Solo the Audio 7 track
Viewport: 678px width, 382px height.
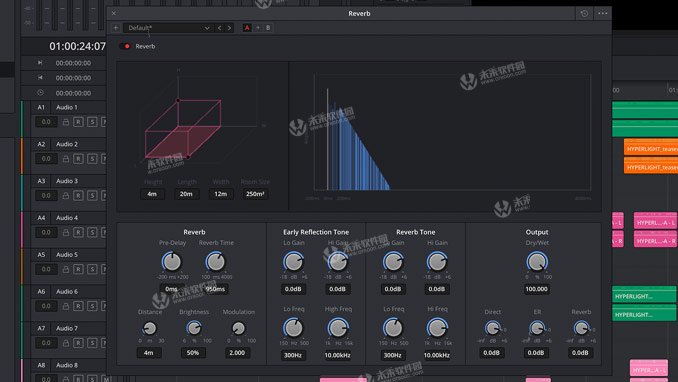[92, 343]
